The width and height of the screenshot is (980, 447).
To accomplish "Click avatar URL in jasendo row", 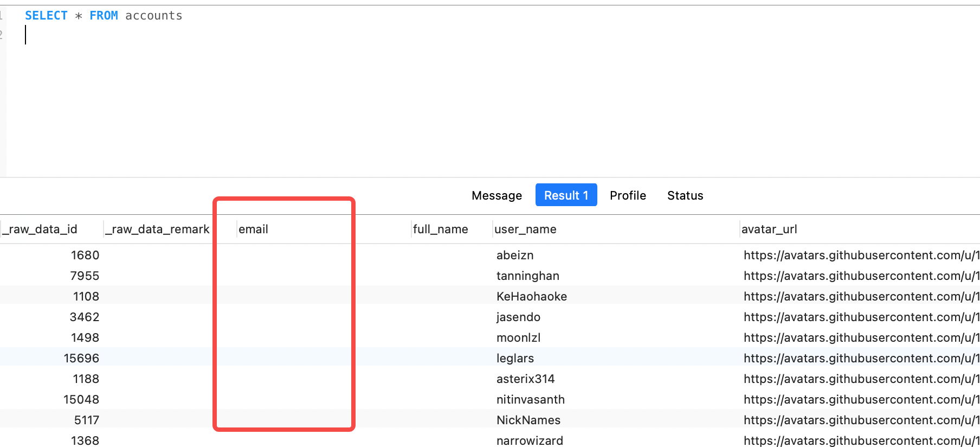I will (x=861, y=317).
